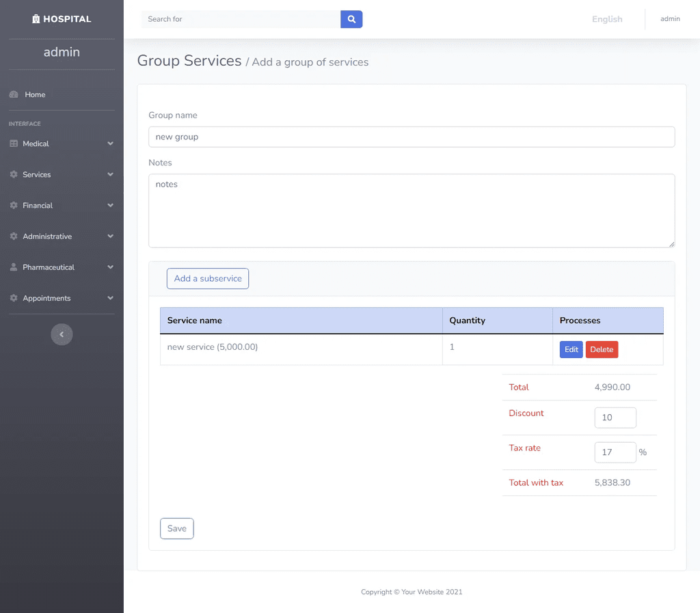The width and height of the screenshot is (700, 613).
Task: Click the Notes text area
Action: 412,210
